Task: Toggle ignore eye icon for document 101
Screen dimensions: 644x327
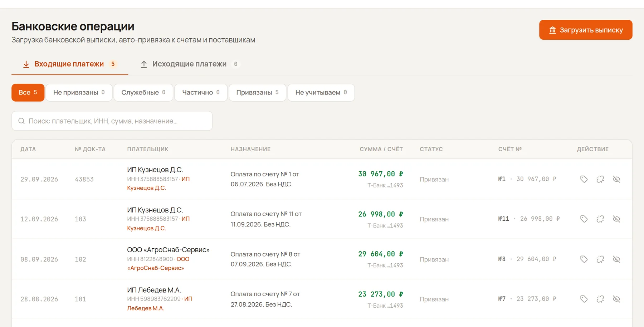Action: (x=616, y=299)
